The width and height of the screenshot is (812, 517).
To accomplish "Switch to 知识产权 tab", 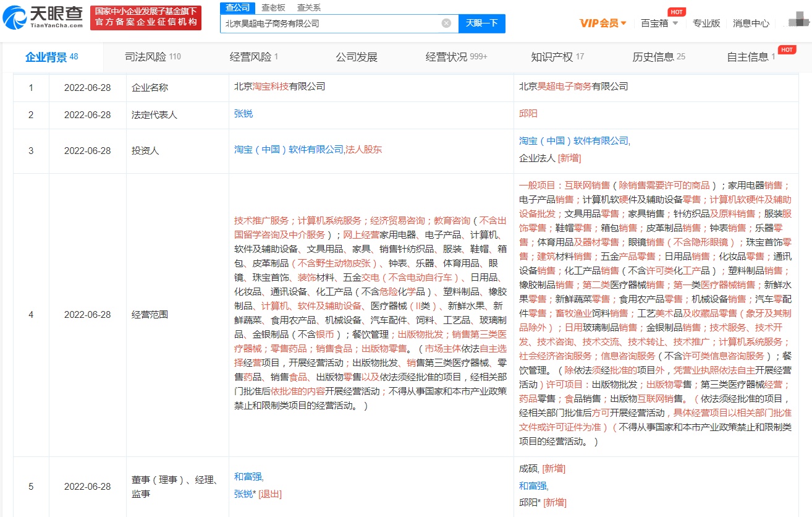I will click(557, 57).
